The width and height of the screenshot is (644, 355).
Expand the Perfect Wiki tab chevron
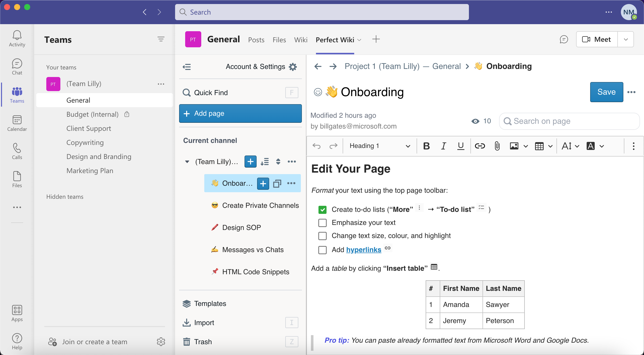(x=359, y=40)
